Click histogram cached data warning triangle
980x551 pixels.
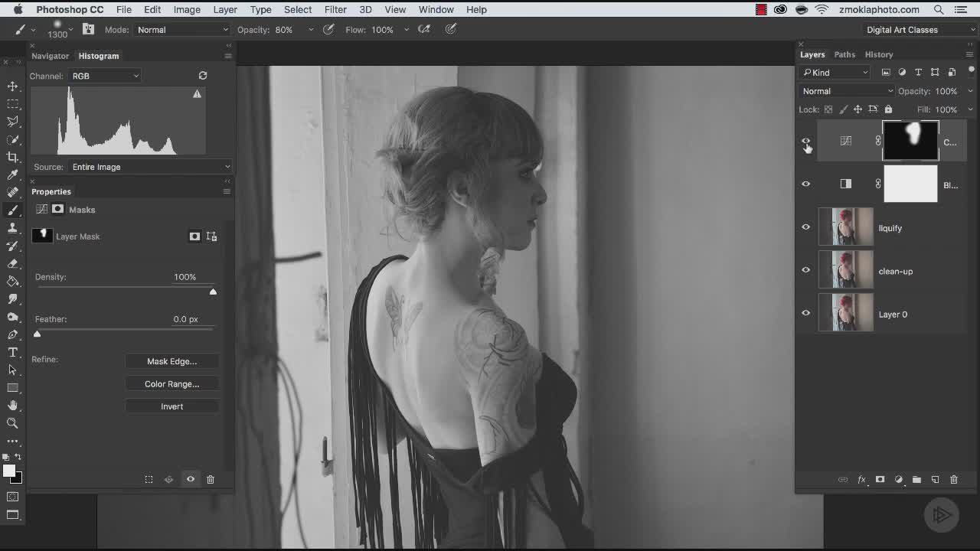pyautogui.click(x=197, y=94)
